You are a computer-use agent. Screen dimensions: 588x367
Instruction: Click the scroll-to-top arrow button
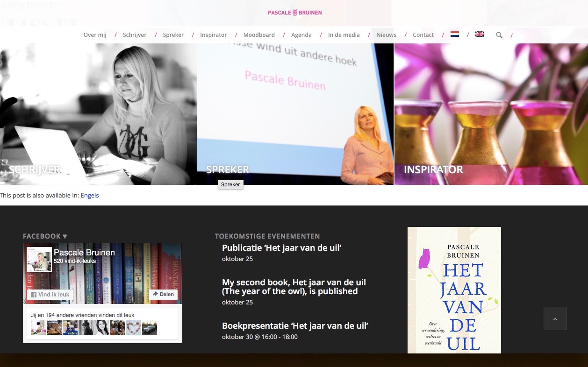pyautogui.click(x=555, y=318)
